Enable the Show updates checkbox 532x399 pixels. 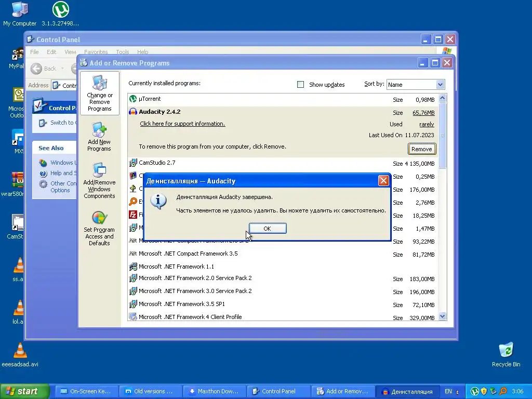pyautogui.click(x=301, y=85)
